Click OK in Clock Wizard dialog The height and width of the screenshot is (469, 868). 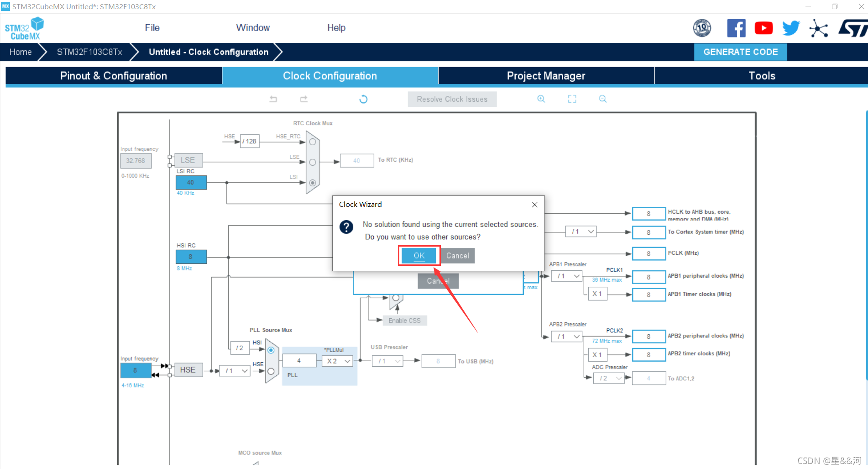tap(419, 256)
